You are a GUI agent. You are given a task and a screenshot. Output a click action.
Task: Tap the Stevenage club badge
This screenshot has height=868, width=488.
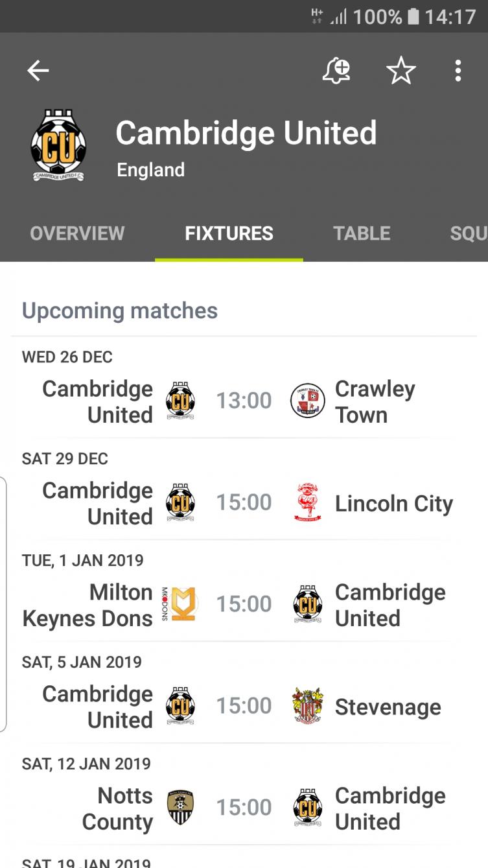(x=307, y=706)
